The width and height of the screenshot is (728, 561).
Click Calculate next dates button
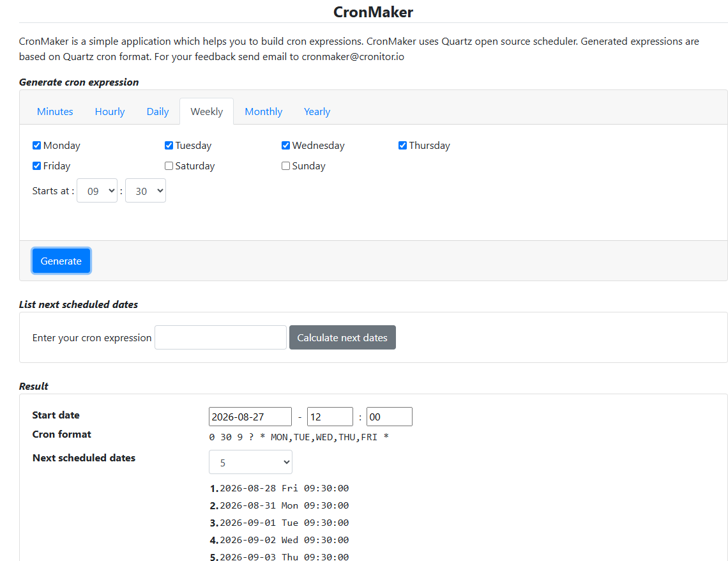(342, 337)
